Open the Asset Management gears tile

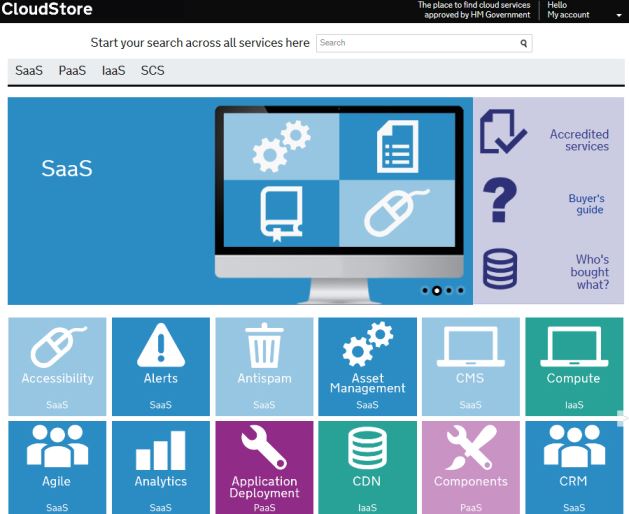pyautogui.click(x=367, y=367)
